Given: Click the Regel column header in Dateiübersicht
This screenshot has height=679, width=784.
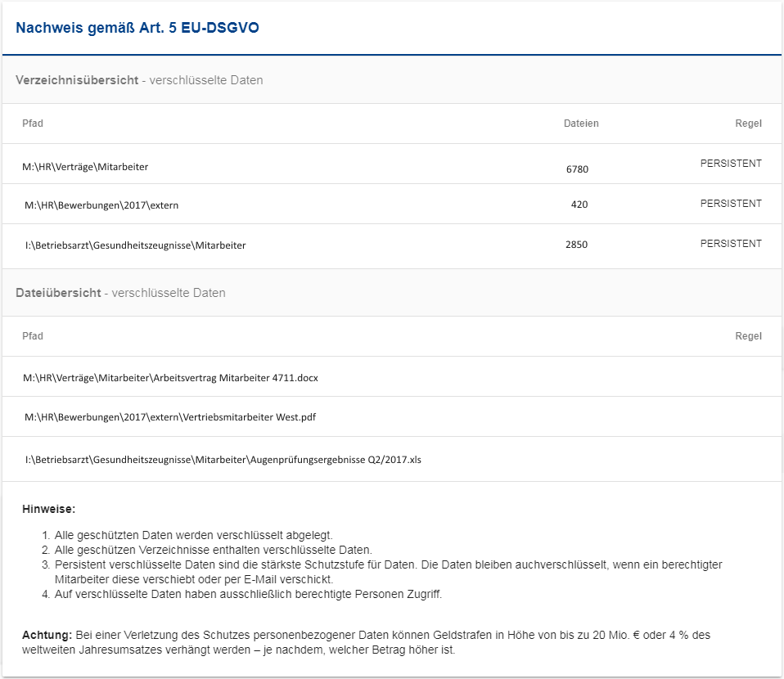Looking at the screenshot, I should [748, 336].
